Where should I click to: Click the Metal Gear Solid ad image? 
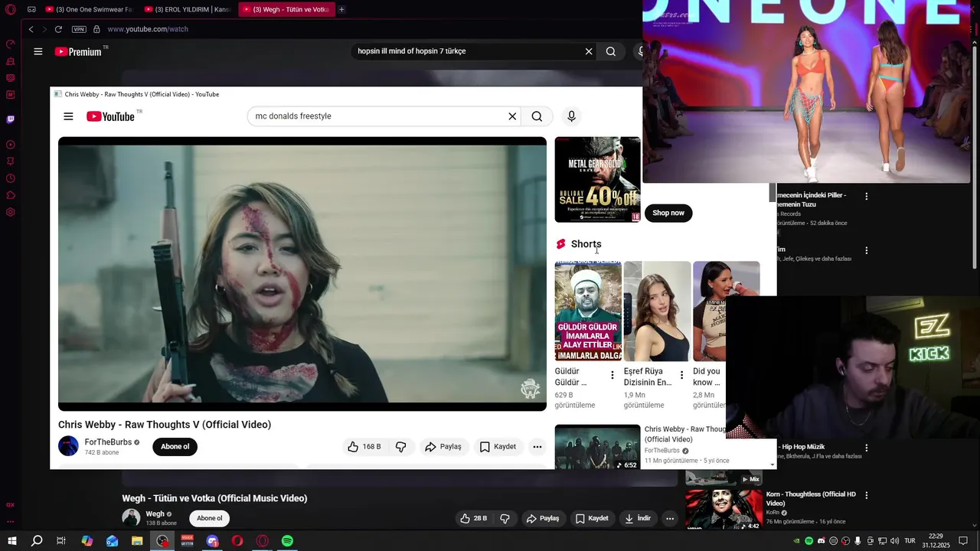597,180
